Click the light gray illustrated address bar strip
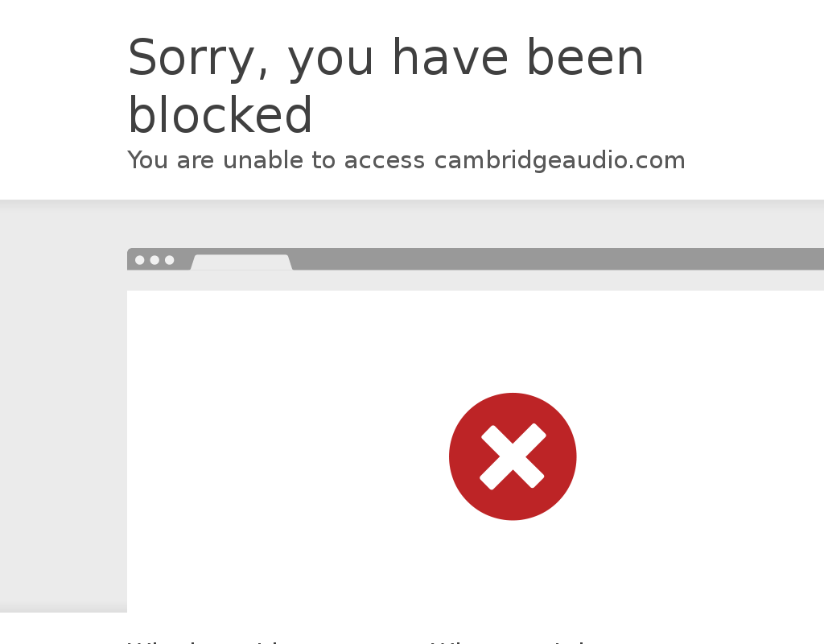This screenshot has height=644, width=824. pyautogui.click(x=476, y=280)
